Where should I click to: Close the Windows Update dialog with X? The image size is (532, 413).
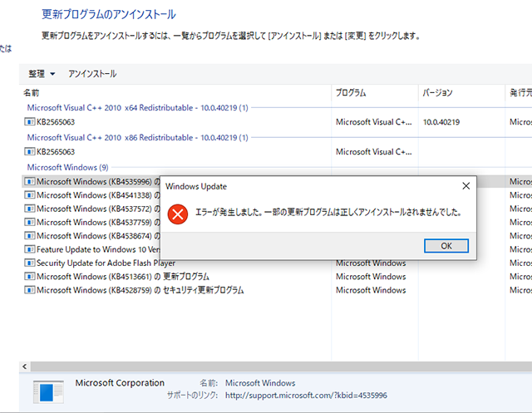(466, 186)
